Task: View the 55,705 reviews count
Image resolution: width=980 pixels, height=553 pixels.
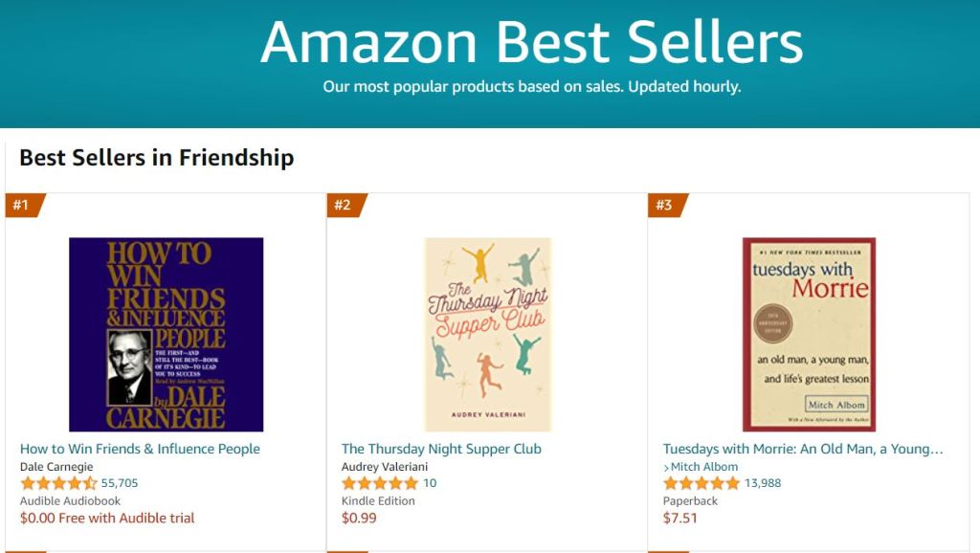Action: pos(120,483)
